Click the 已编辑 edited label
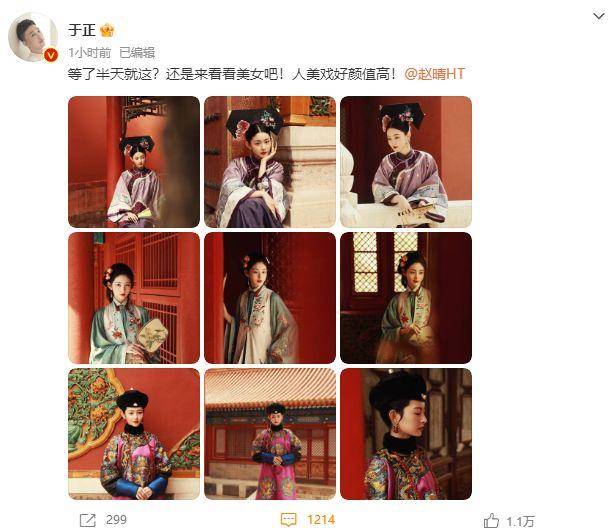 coord(137,52)
